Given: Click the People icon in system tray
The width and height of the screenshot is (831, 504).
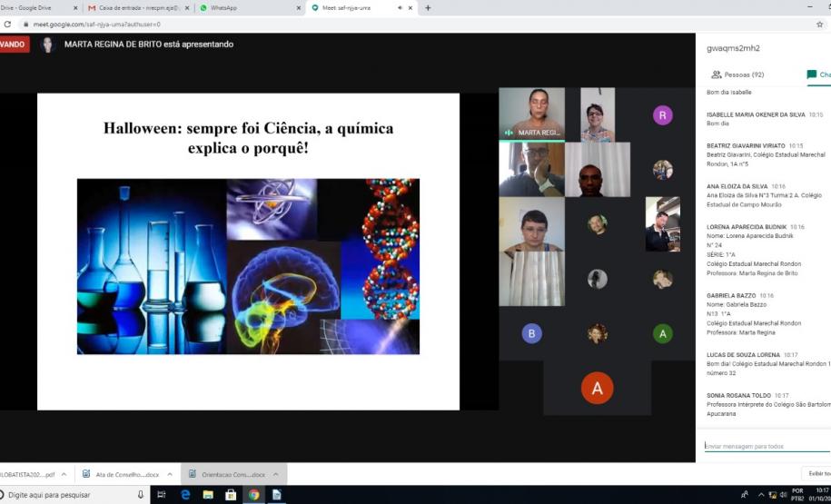Looking at the screenshot, I should click(x=745, y=494).
